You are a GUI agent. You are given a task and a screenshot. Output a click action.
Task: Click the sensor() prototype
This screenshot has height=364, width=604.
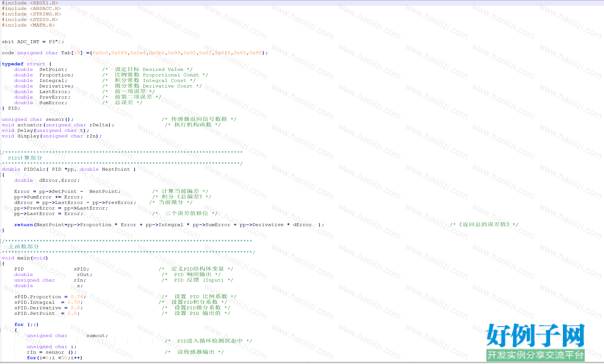point(38,119)
